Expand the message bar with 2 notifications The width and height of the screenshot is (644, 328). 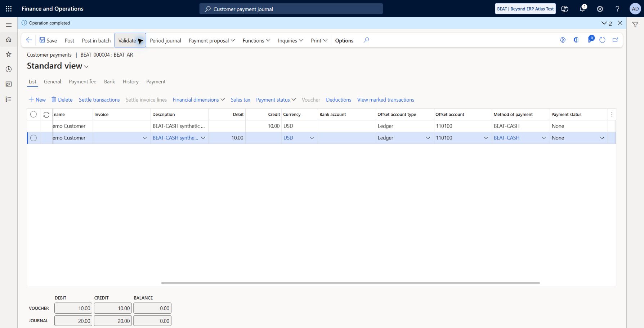[607, 23]
